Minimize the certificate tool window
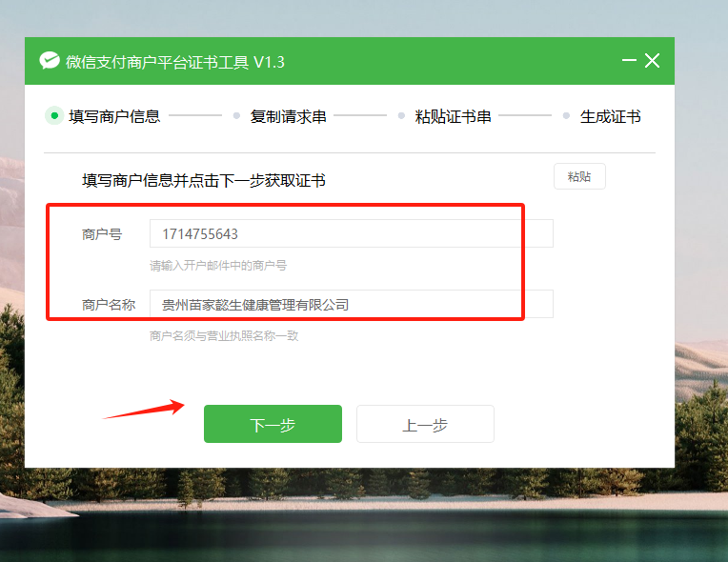The height and width of the screenshot is (562, 728). click(x=629, y=60)
